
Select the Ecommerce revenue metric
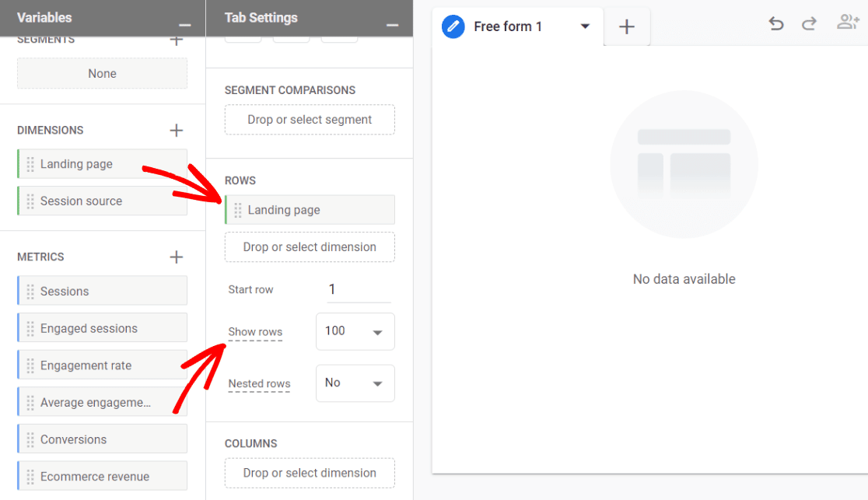102,475
